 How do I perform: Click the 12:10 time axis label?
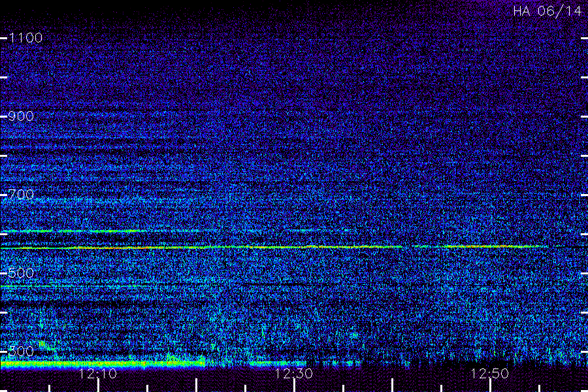pos(98,374)
